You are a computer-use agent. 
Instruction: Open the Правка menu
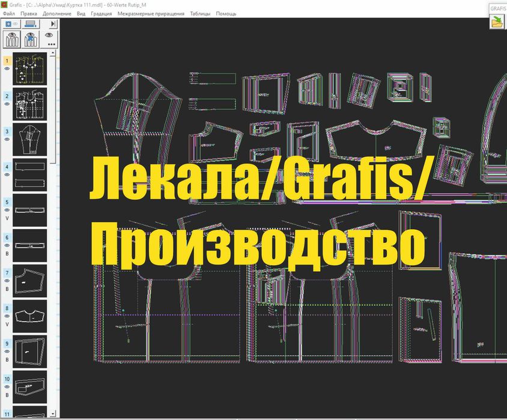tap(29, 14)
